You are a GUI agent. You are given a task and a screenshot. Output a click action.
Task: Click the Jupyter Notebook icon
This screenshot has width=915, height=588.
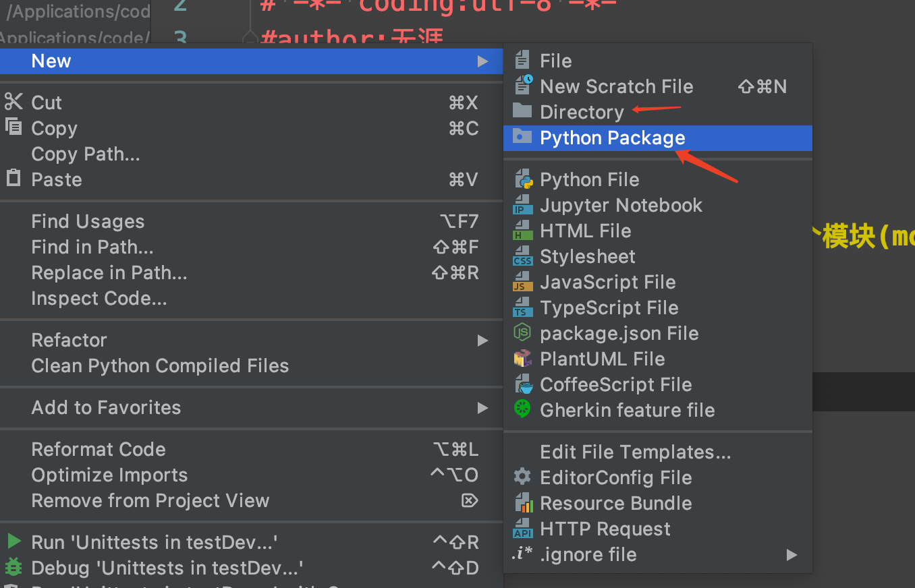pos(523,206)
